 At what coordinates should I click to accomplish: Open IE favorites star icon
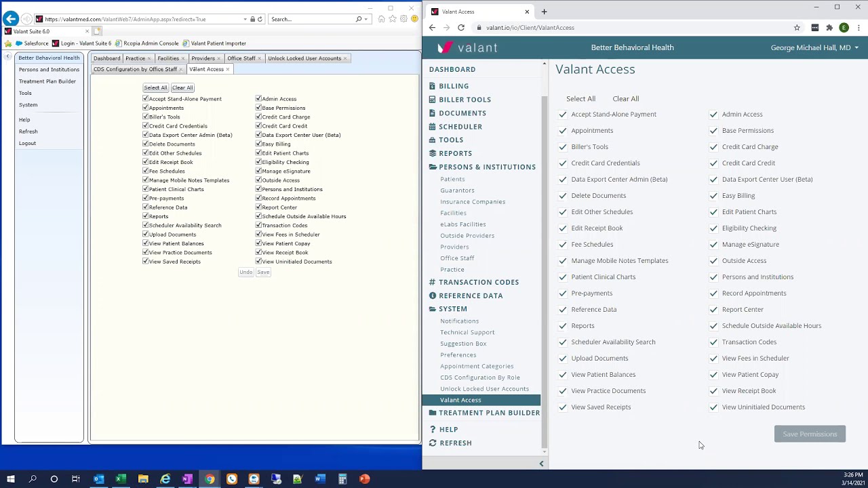[392, 19]
